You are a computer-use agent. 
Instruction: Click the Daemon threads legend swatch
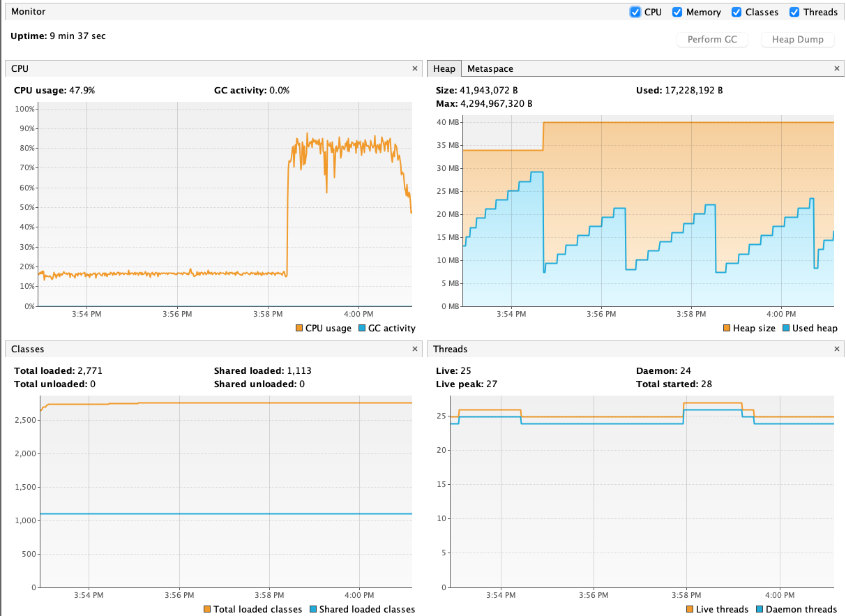pos(760,610)
